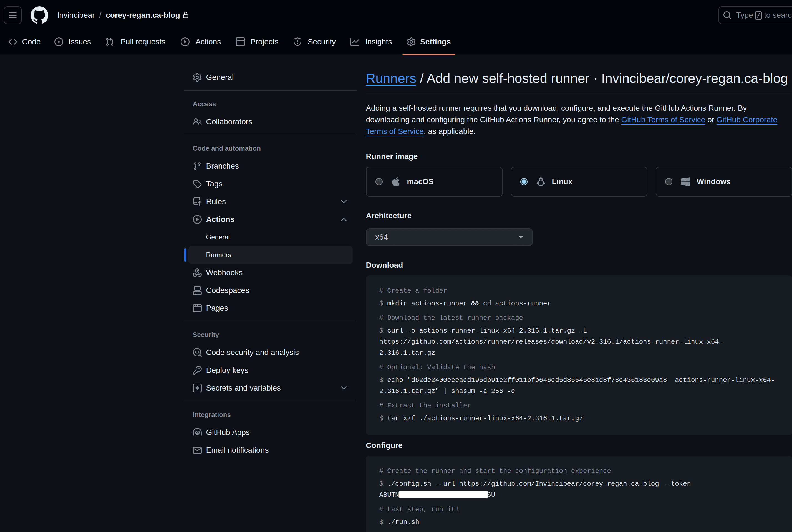Viewport: 792px width, 532px height.
Task: Switch to the Insights tab
Action: tap(371, 42)
